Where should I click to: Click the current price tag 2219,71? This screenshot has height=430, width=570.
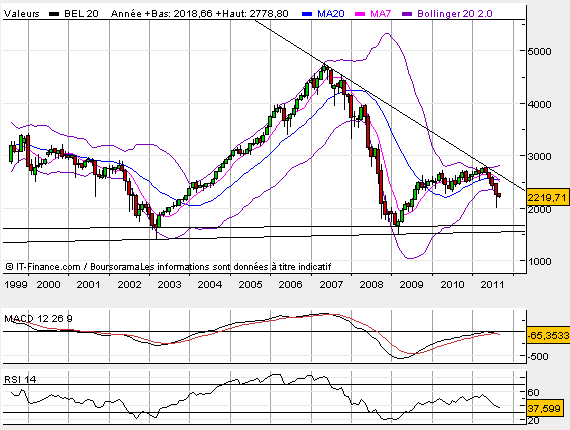(547, 198)
